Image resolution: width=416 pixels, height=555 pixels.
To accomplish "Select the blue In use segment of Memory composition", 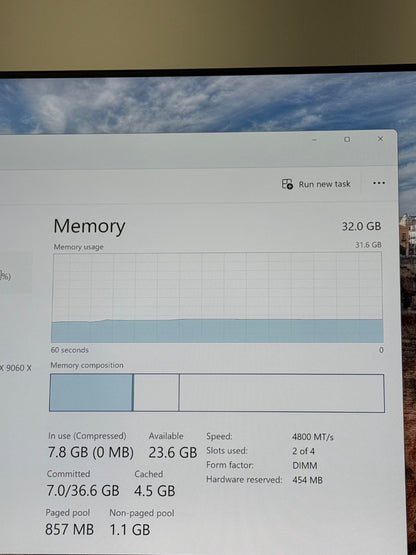I will tap(91, 393).
